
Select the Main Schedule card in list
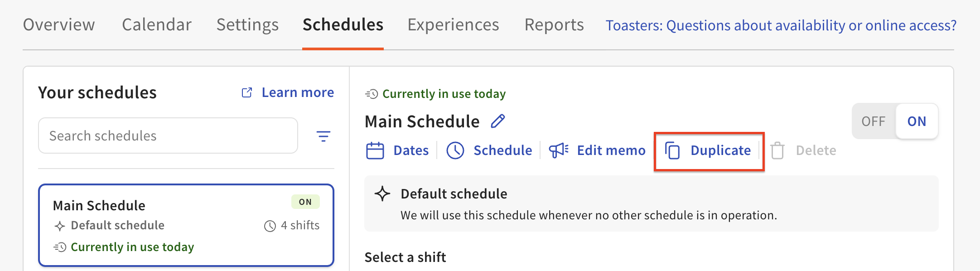coord(186,225)
